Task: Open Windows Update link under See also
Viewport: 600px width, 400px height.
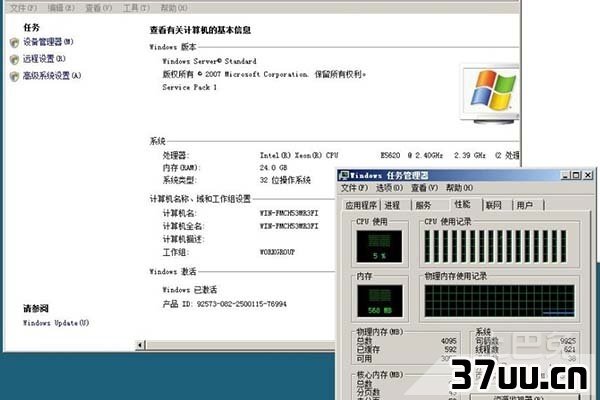Action: pyautogui.click(x=56, y=323)
